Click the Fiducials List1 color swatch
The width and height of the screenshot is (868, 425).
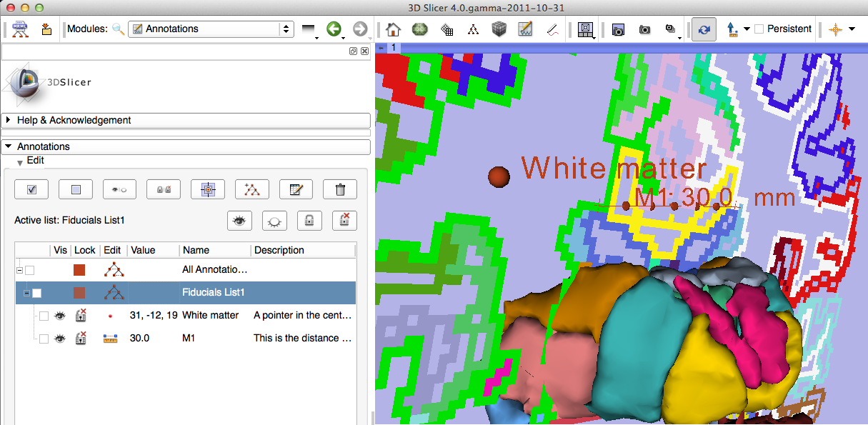coord(79,293)
